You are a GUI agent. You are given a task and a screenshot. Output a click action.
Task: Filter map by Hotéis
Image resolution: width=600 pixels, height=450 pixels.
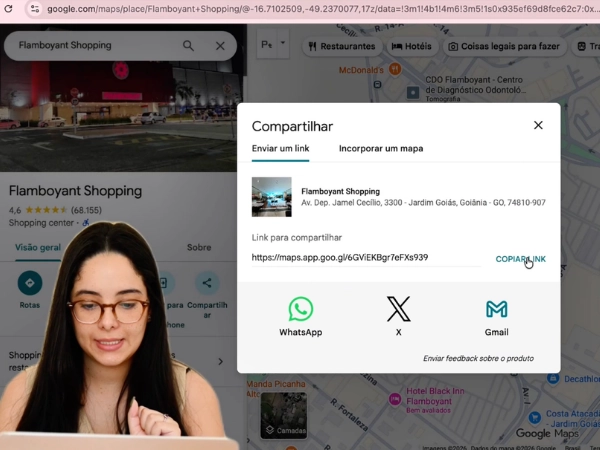point(411,46)
